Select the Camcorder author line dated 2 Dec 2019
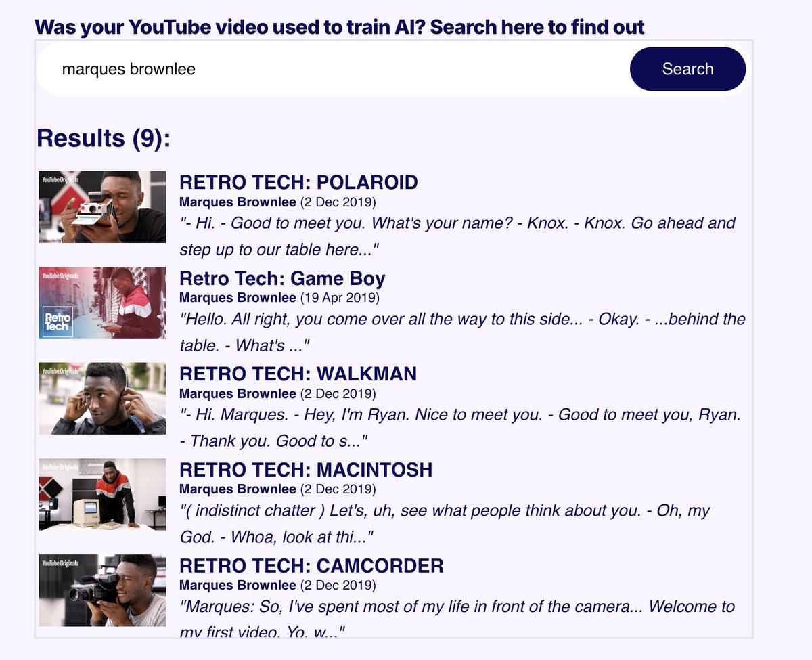Image resolution: width=812 pixels, height=660 pixels. click(277, 586)
